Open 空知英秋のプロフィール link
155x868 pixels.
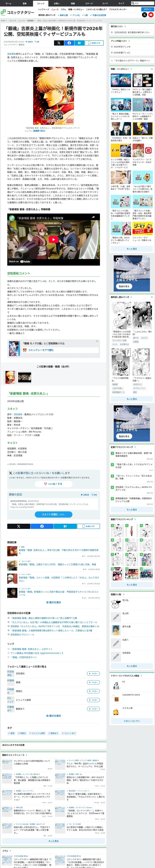pyautogui.click(x=22, y=634)
